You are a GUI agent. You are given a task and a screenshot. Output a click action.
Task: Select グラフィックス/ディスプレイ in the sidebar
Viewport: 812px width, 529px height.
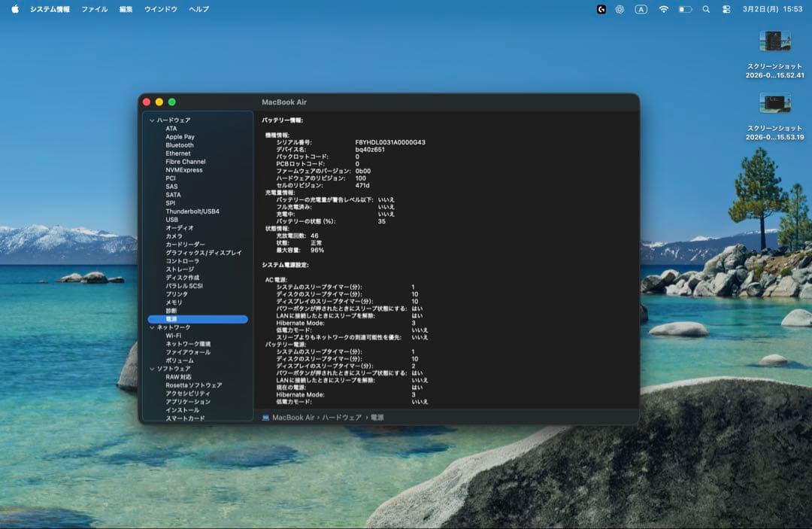(x=204, y=253)
